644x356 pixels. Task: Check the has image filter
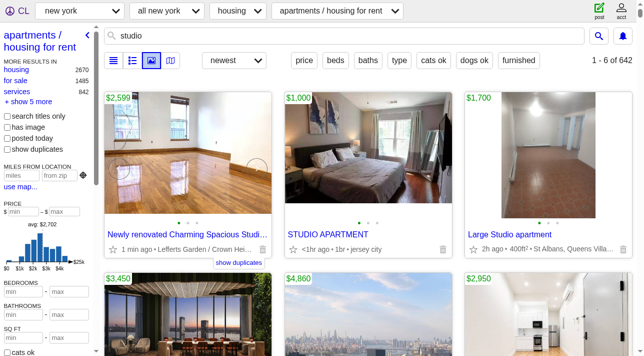7,127
